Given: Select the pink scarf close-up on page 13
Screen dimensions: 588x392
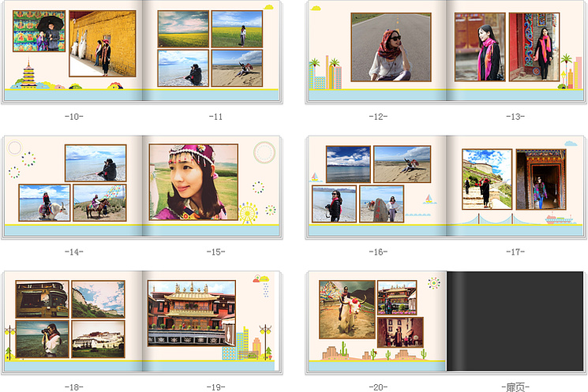Looking at the screenshot, I should point(480,47).
